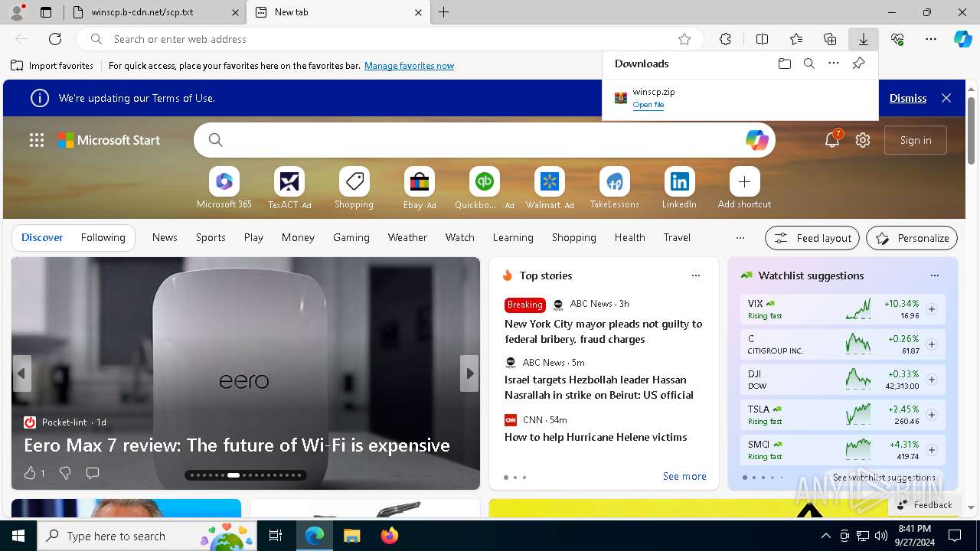Open the Ebay shortcut tile
Image resolution: width=980 pixels, height=551 pixels.
click(x=420, y=188)
